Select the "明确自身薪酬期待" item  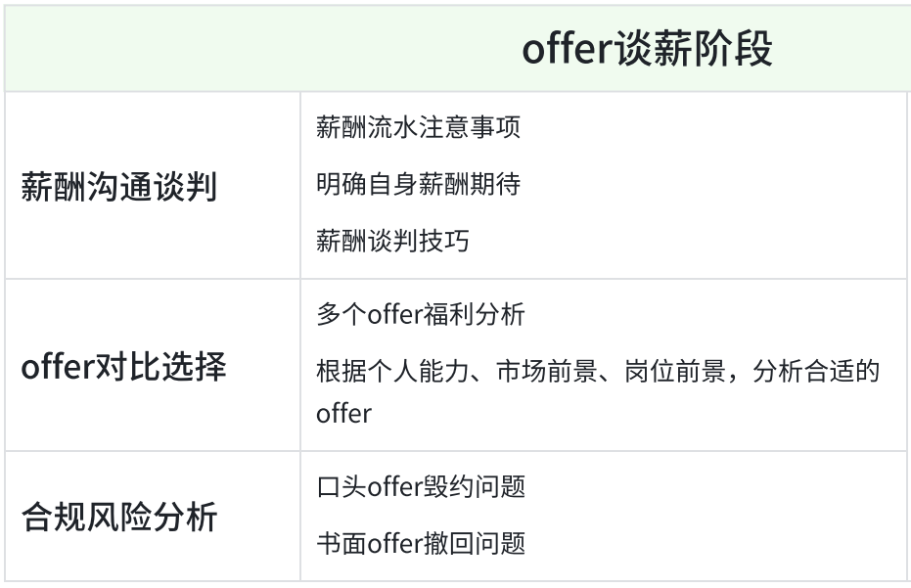(418, 184)
